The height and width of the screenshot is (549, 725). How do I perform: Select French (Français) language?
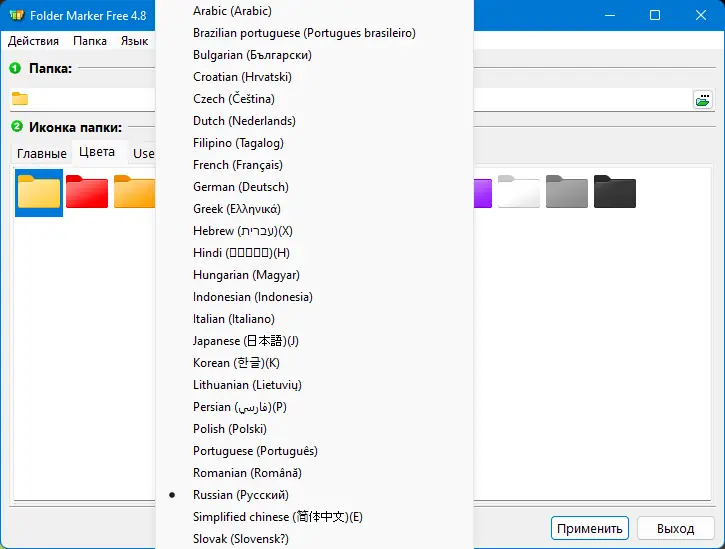(x=314, y=165)
